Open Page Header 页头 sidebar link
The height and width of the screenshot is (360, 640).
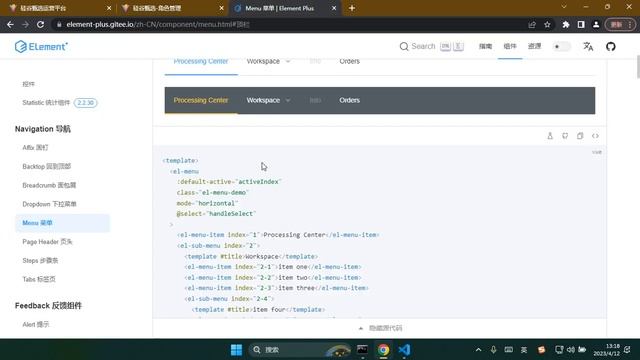(47, 242)
